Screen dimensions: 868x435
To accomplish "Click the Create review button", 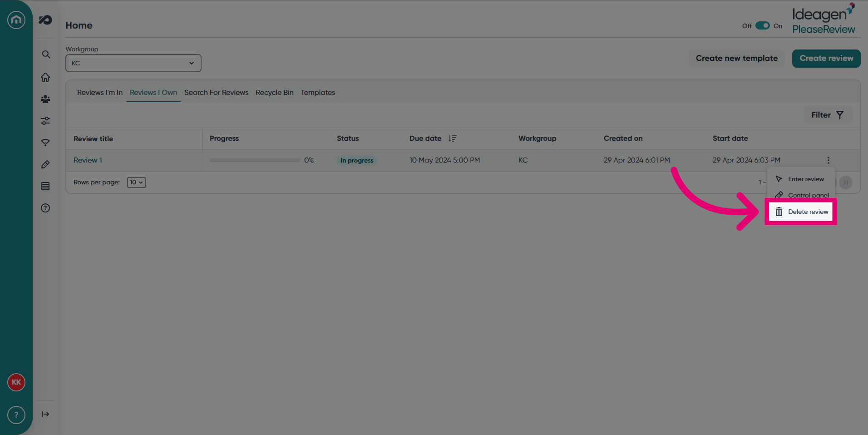I will (826, 59).
